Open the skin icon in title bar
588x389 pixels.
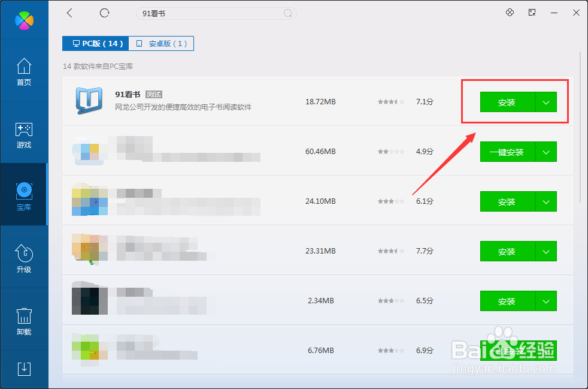[510, 13]
